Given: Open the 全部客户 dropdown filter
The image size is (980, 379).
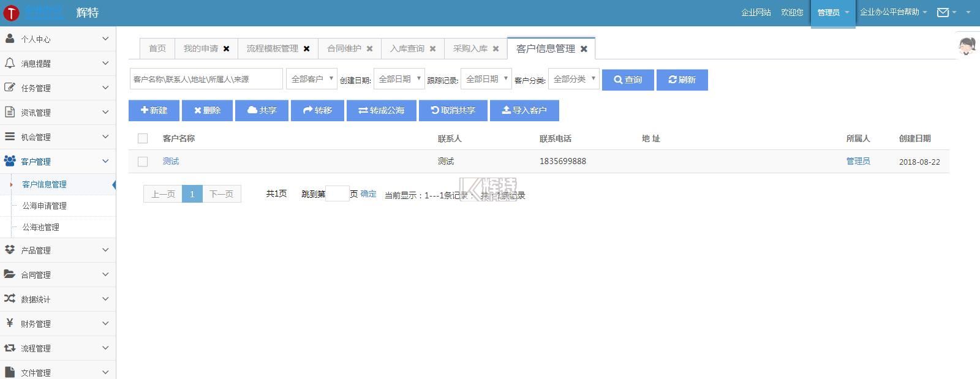Looking at the screenshot, I should tap(311, 79).
